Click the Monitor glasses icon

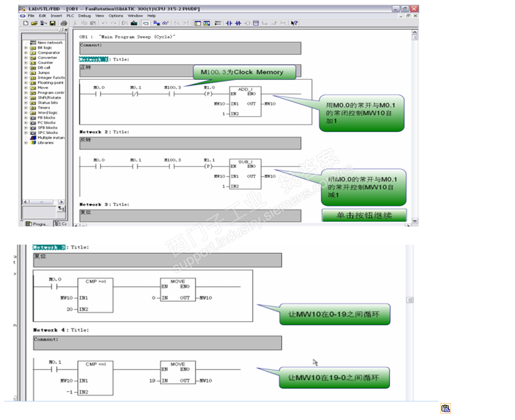[165, 23]
